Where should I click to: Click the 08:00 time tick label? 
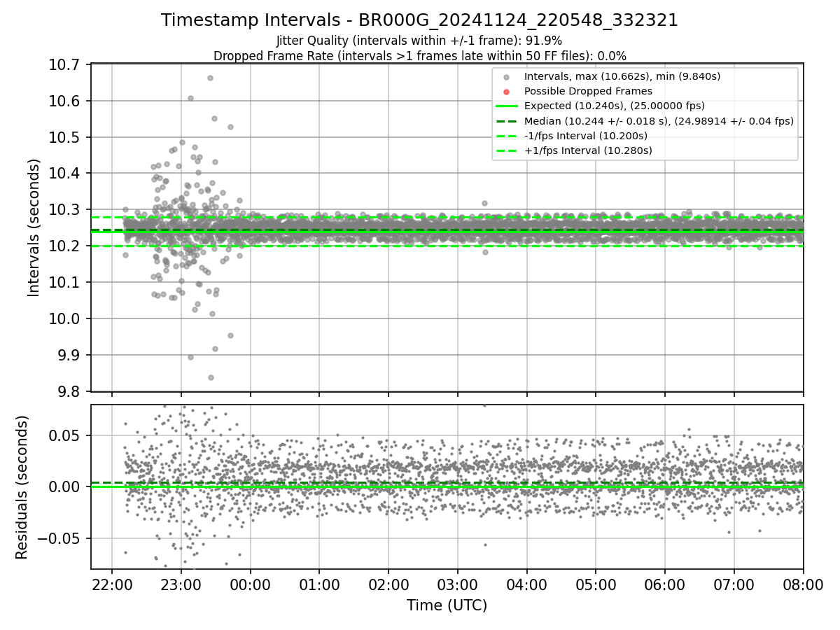pyautogui.click(x=803, y=584)
